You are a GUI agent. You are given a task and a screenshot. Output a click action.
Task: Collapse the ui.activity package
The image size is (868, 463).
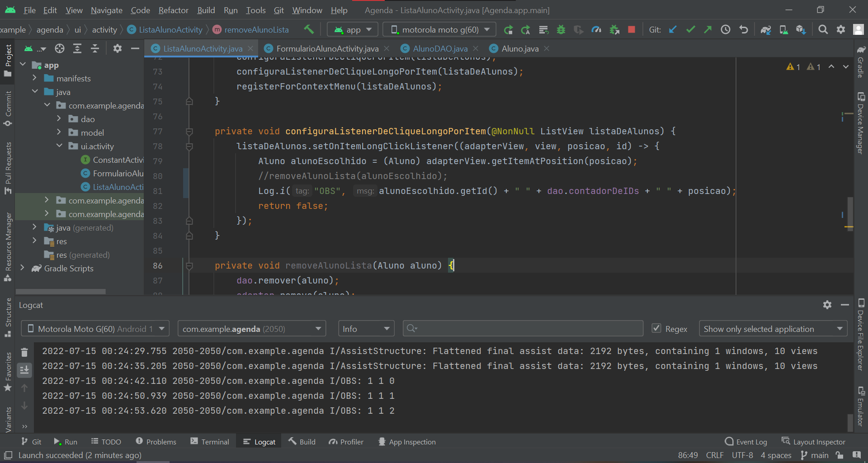(x=59, y=146)
